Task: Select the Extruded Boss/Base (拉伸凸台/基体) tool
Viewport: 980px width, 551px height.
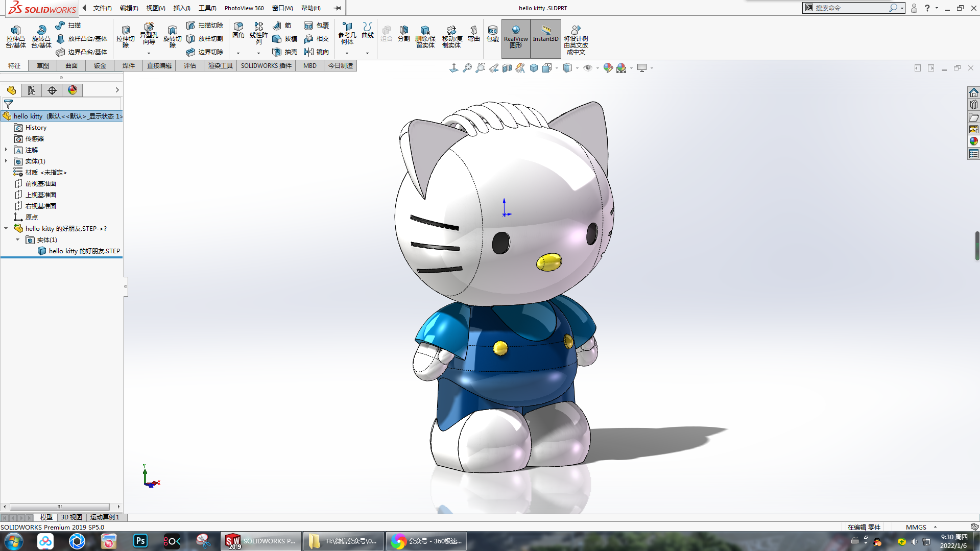Action: 16,37
